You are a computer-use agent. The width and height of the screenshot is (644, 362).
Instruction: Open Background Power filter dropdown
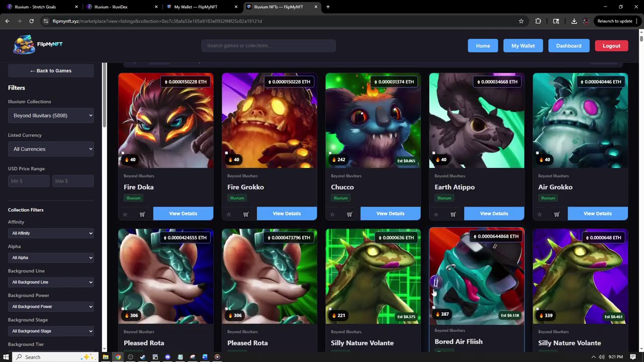51,307
